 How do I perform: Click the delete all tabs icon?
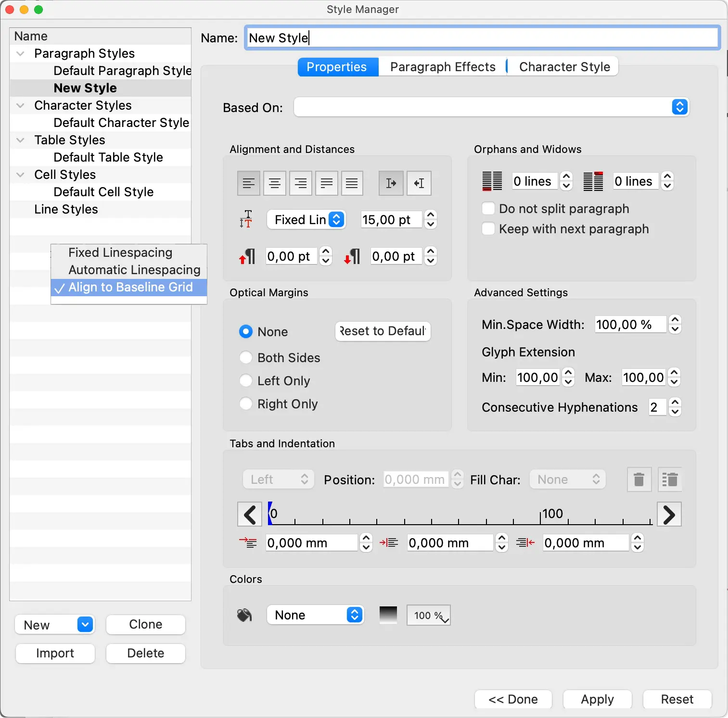[x=669, y=479]
